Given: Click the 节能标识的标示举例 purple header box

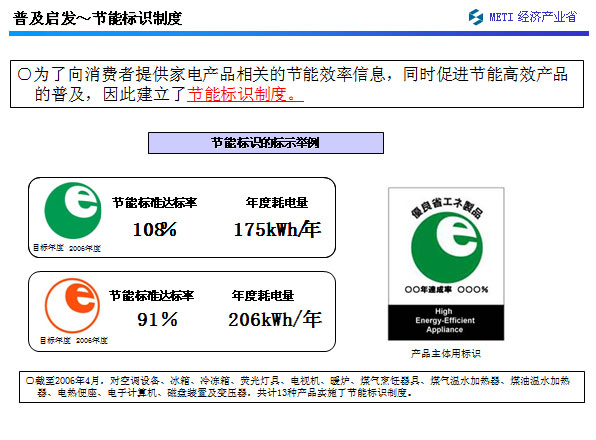Looking at the screenshot, I should coord(266,143).
